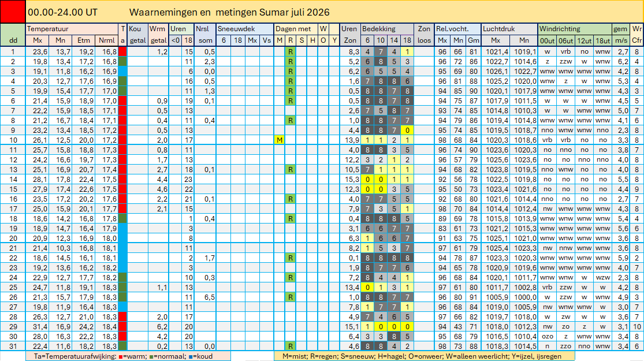
Task: Click day 29 relative humidity minimum 43
Action: (x=458, y=326)
